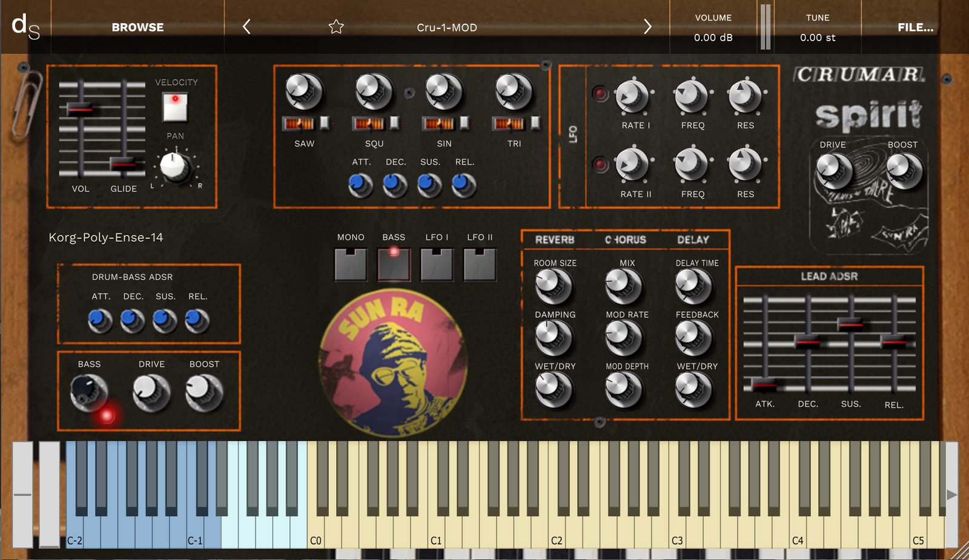Open the BROWSE menu

tap(137, 27)
